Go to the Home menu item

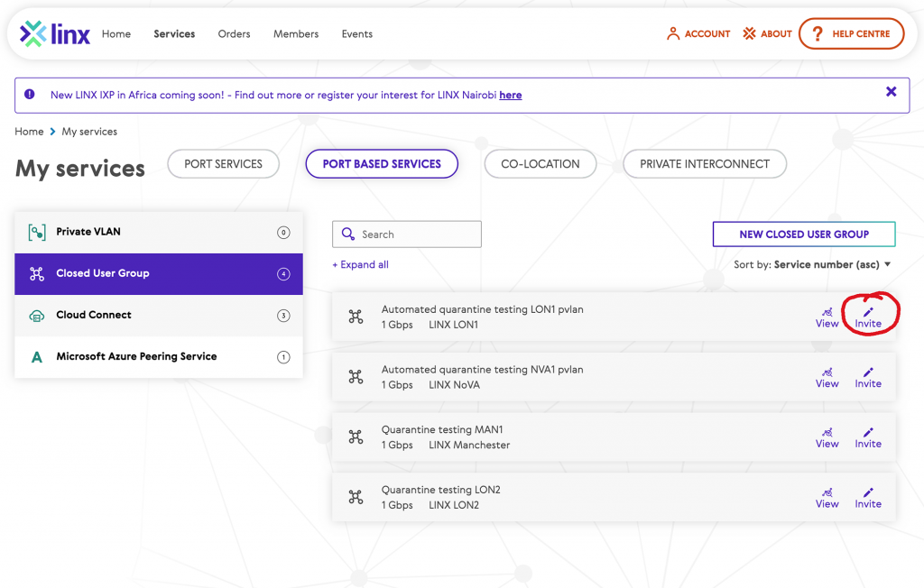(116, 33)
